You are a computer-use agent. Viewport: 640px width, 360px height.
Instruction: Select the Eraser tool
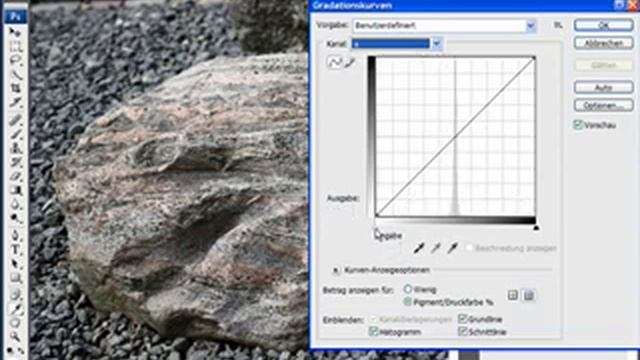pyautogui.click(x=16, y=176)
